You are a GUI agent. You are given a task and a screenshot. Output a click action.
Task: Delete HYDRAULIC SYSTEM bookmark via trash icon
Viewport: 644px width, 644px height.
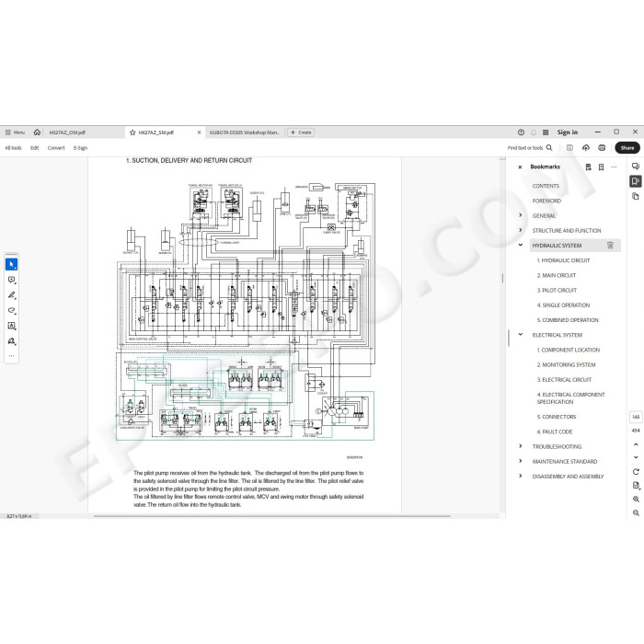pos(610,246)
